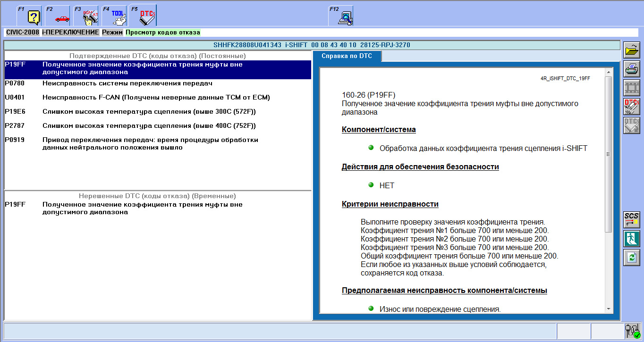This screenshot has width=644, height=342.
Task: Click the green exit door icon
Action: (x=631, y=238)
